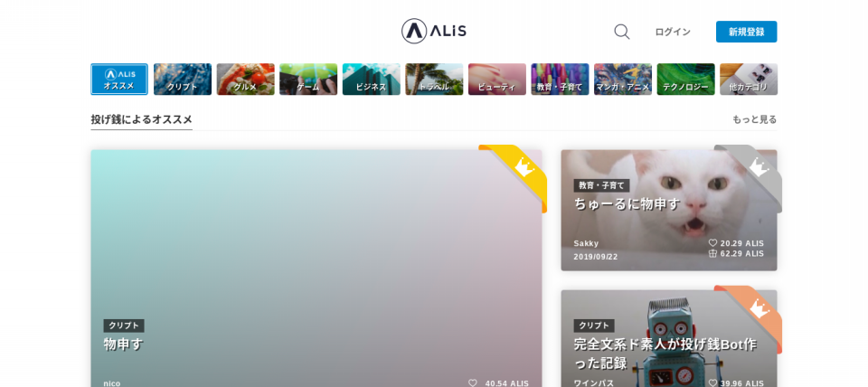Select the ビジネス category tab

click(371, 80)
